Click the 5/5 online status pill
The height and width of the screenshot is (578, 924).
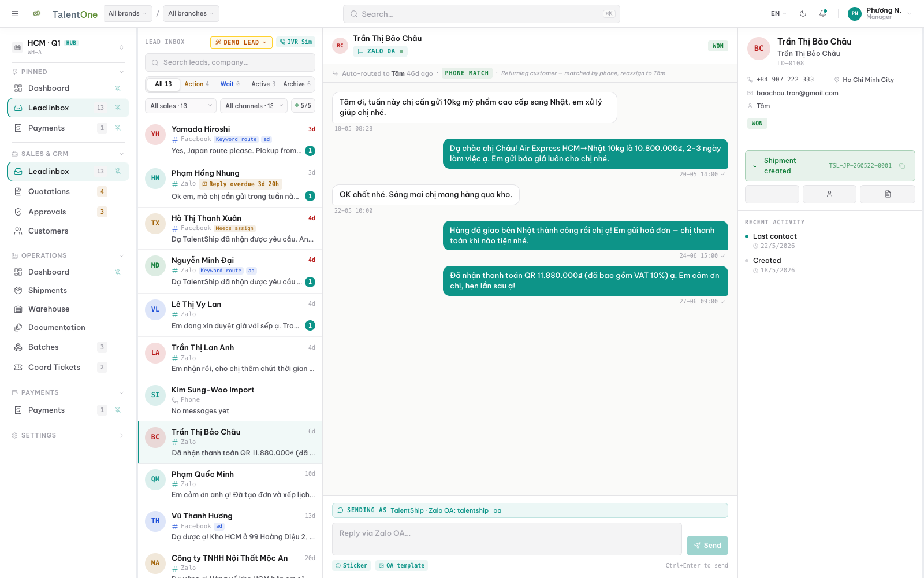coord(303,106)
